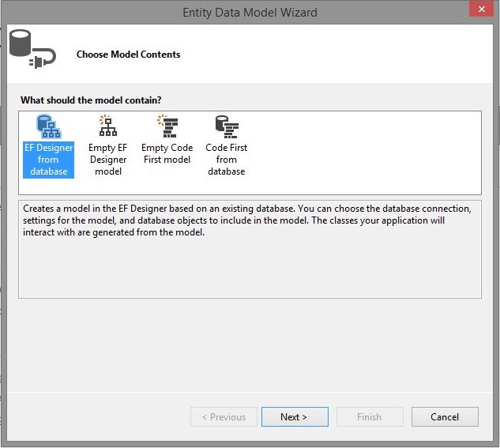Choose the 'Empty EF Designer model' label text
The height and width of the screenshot is (448, 500).
pos(107,160)
